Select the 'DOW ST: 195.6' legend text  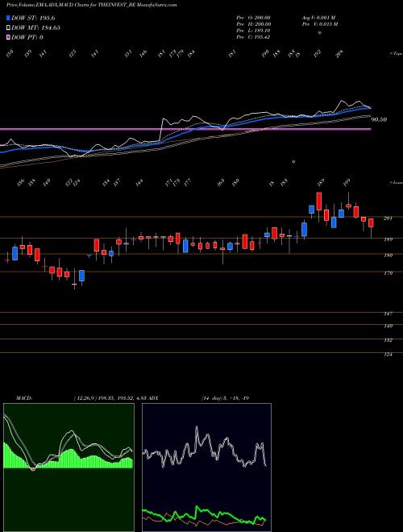point(33,18)
